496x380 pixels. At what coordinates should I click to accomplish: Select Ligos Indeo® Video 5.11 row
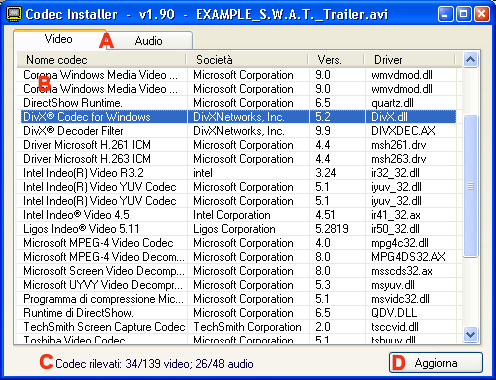tap(239, 229)
